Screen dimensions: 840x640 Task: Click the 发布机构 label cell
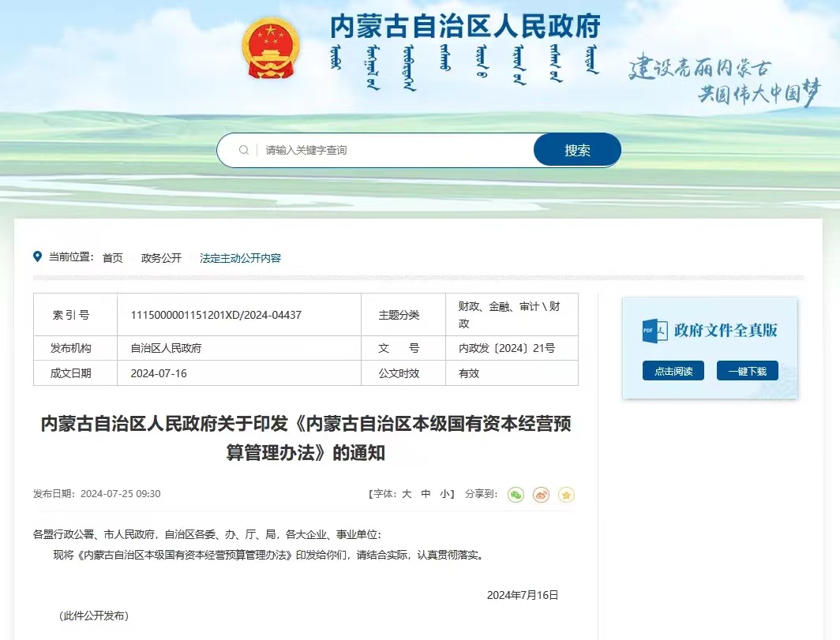click(76, 348)
